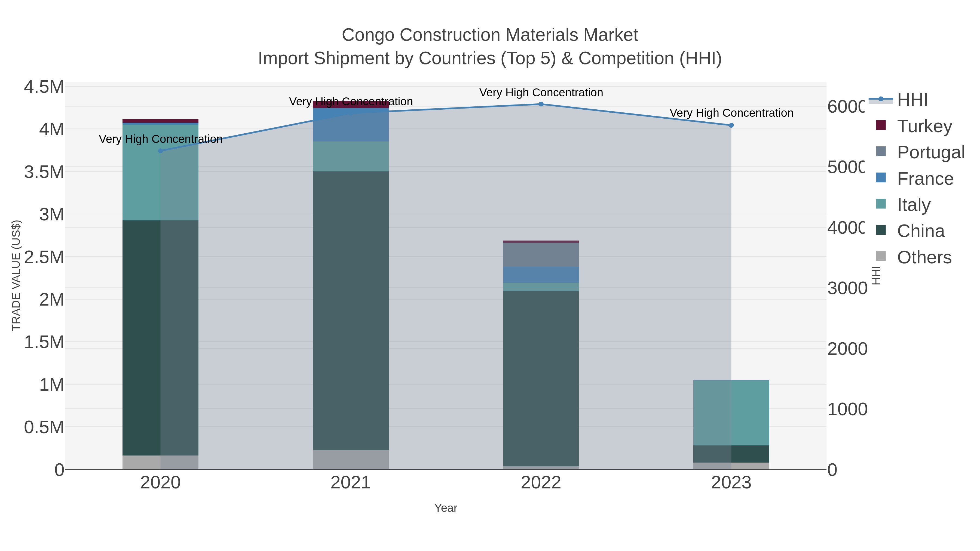
Task: Toggle the HHI legend entry
Action: 899,100
